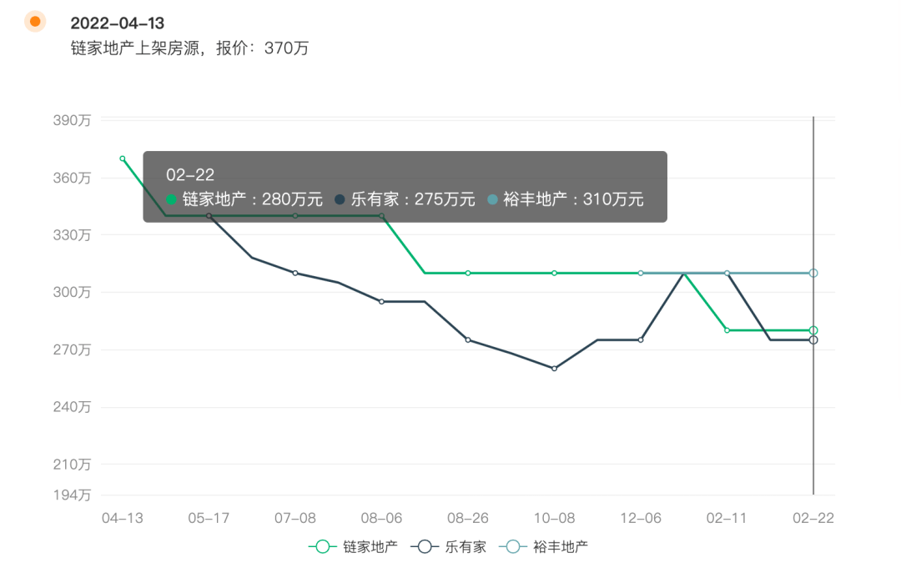The height and width of the screenshot is (588, 901).
Task: Toggle 裕丰地产 series in chart legend
Action: coord(544,546)
